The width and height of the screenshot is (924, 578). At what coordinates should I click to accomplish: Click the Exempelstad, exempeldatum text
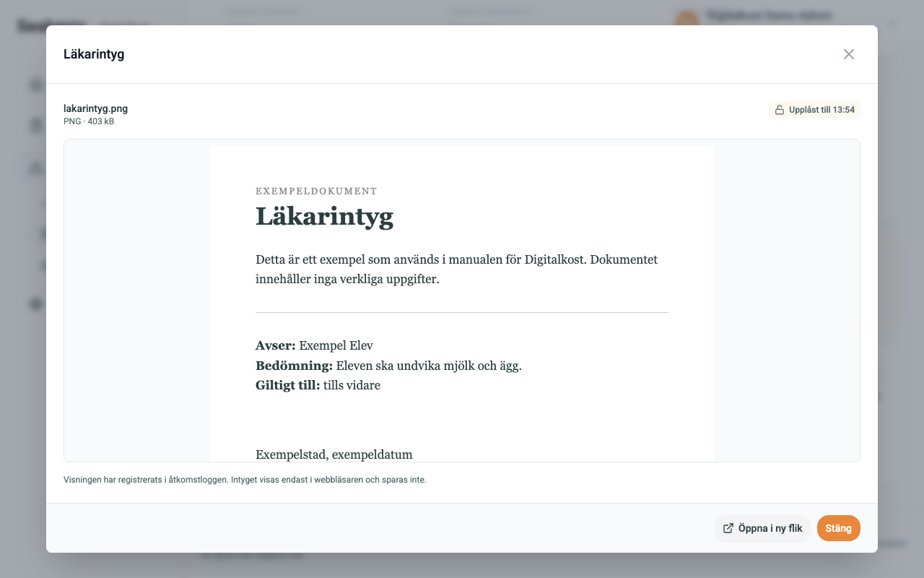pos(334,454)
